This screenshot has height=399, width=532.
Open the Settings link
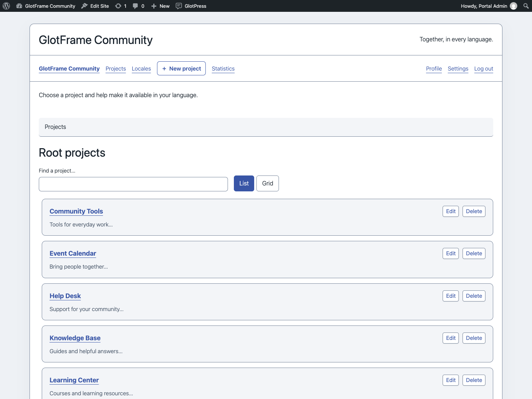(x=458, y=69)
